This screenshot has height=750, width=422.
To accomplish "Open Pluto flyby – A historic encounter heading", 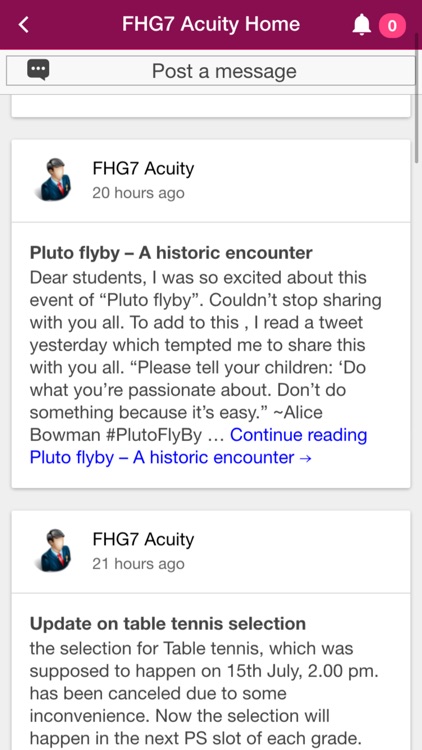I will pyautogui.click(x=171, y=253).
